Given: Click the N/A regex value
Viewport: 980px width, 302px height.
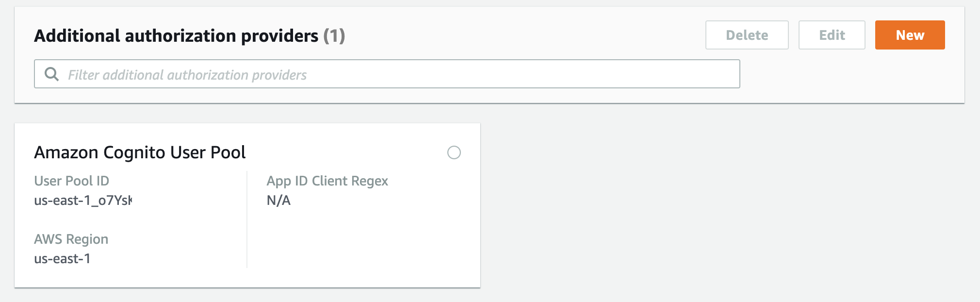Looking at the screenshot, I should tap(278, 201).
